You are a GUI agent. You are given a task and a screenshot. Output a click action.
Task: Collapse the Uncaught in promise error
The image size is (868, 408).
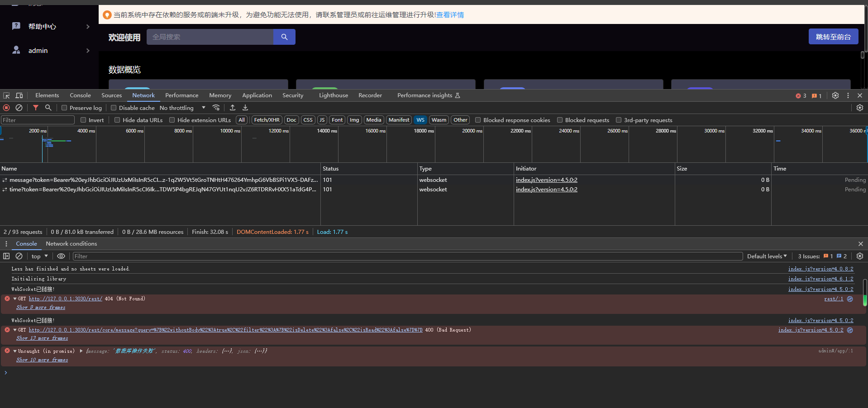click(x=15, y=351)
